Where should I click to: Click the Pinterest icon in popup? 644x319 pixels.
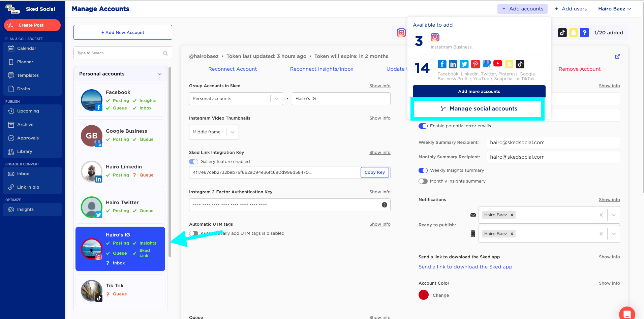[x=476, y=64]
